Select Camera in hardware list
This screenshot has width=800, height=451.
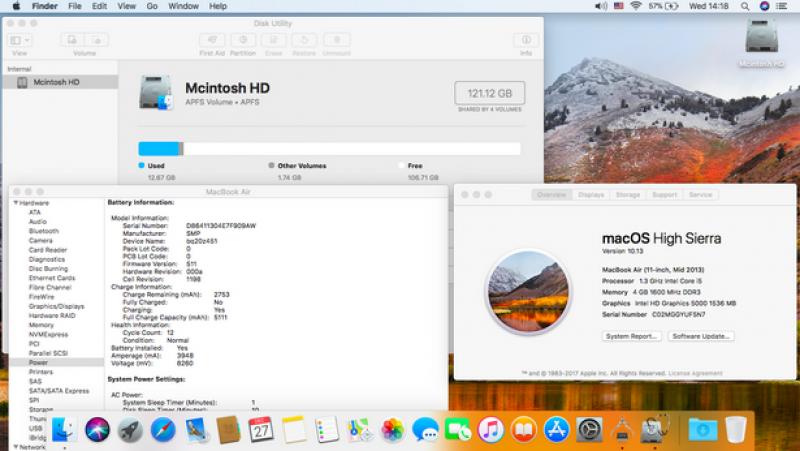click(41, 240)
